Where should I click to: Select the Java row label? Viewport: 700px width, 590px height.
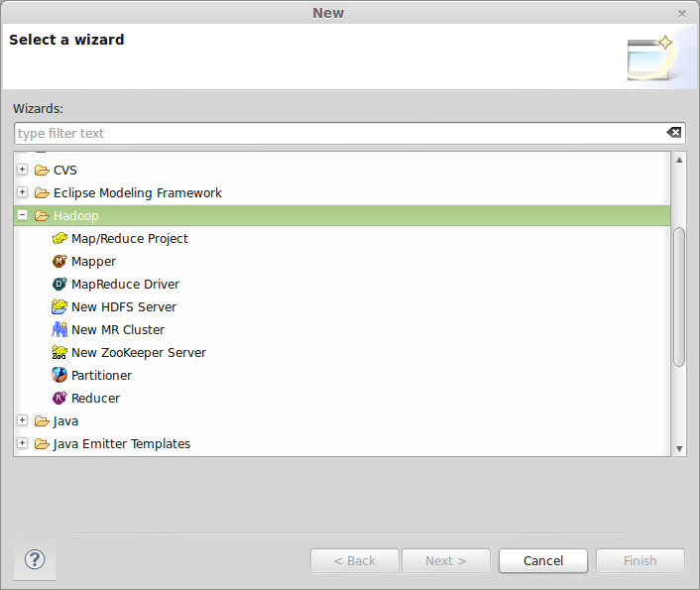65,421
